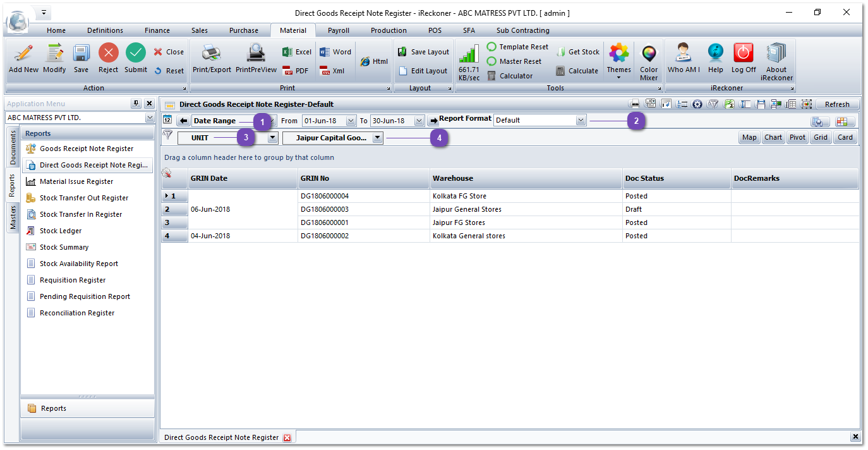The height and width of the screenshot is (450, 868).
Task: Open PrintPreview from the Print group
Action: pyautogui.click(x=256, y=53)
